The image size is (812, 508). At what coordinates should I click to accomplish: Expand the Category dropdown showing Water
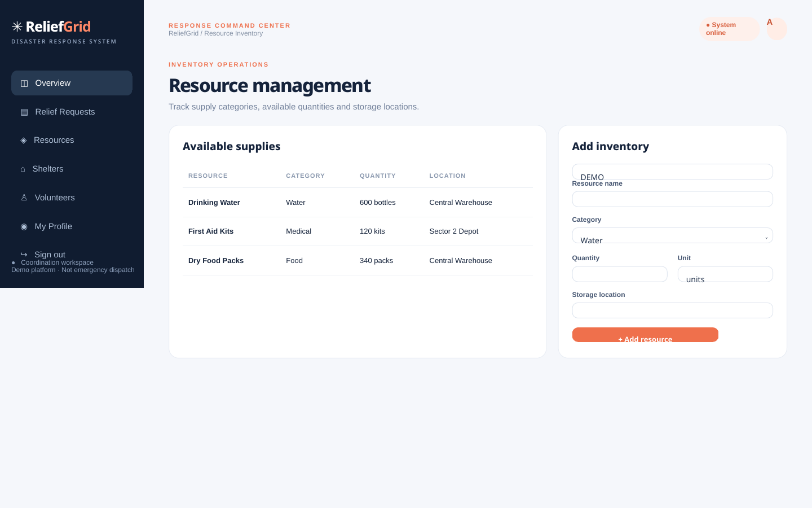[x=672, y=235]
